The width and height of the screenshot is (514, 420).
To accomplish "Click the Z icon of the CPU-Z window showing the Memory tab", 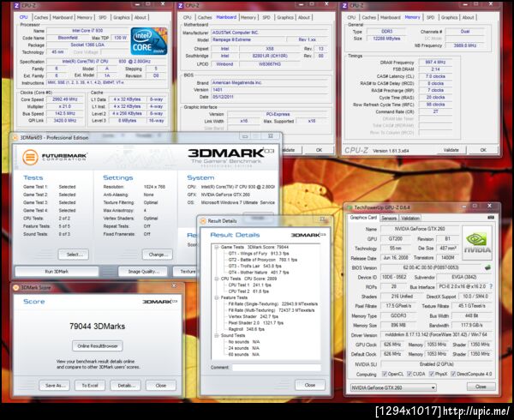I will [x=344, y=6].
